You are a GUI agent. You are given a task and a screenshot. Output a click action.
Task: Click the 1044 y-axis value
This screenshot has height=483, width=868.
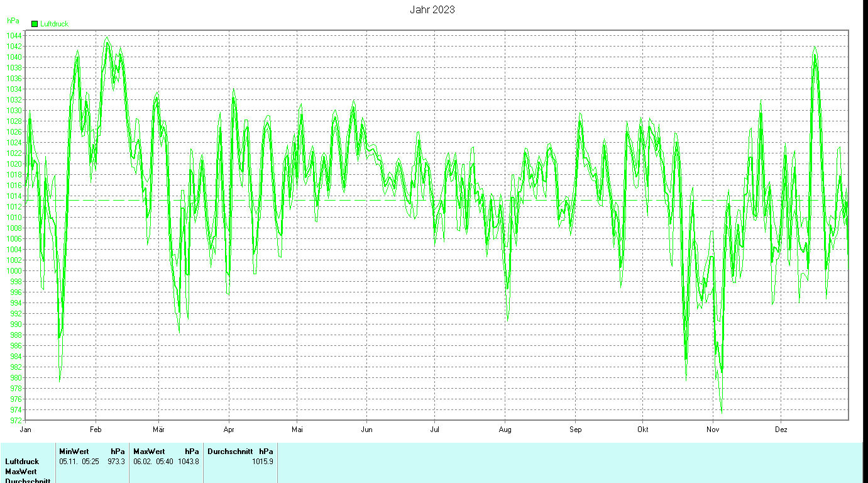pos(15,35)
